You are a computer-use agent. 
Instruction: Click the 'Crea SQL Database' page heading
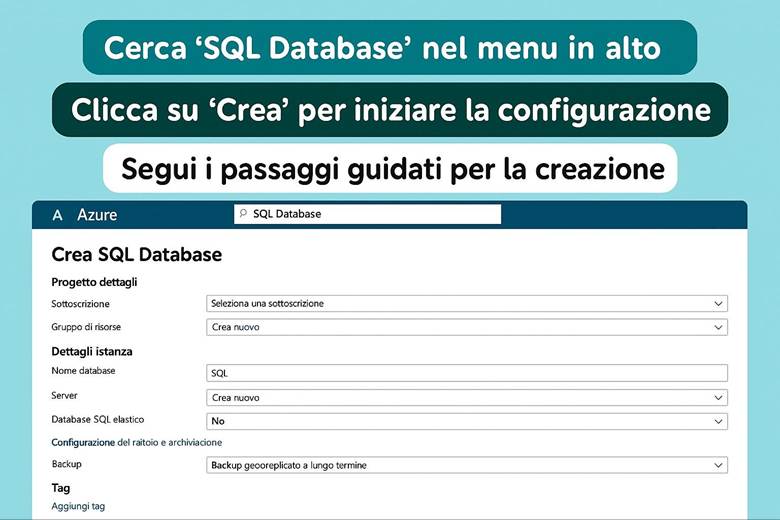(x=136, y=255)
